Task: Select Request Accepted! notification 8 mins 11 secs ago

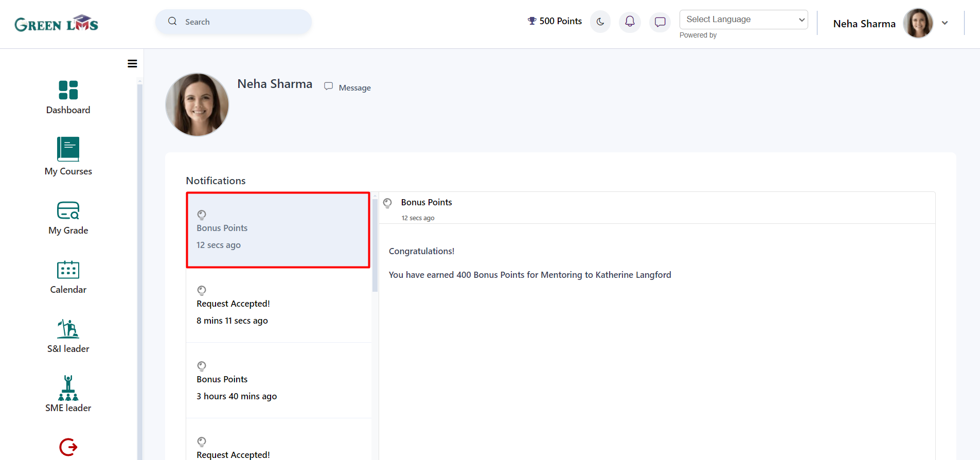Action: (x=278, y=305)
